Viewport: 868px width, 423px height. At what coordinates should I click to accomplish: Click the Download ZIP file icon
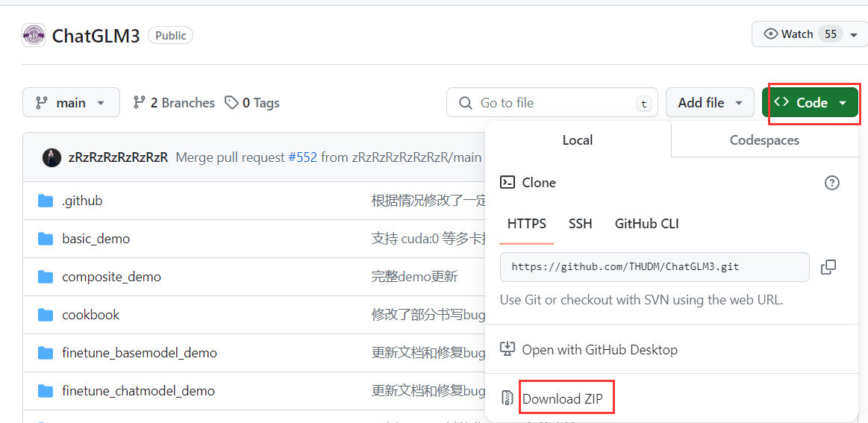tap(507, 398)
